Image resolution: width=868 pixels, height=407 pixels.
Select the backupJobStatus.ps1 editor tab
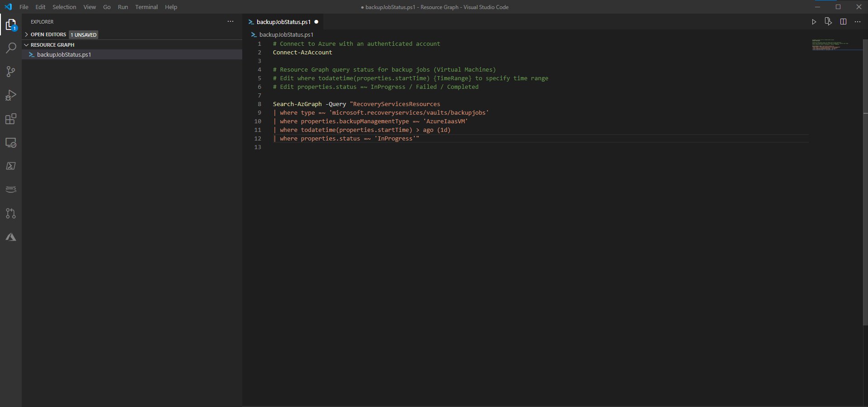[283, 22]
